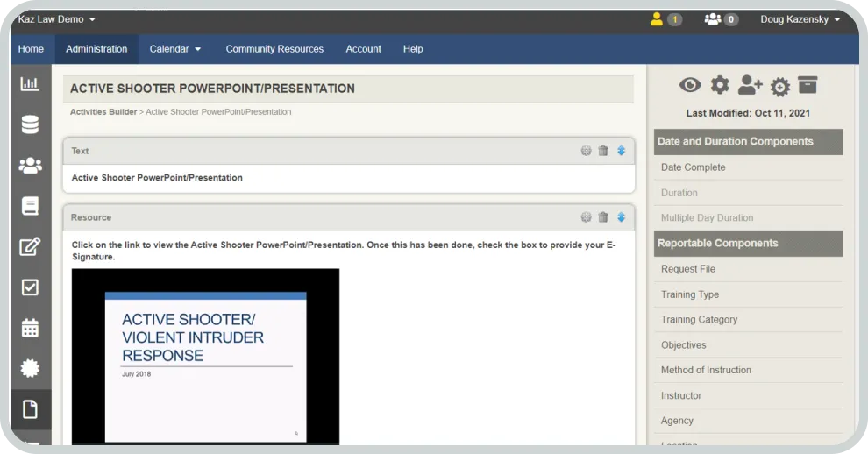Click the add user icon in right panel
Screen dimensions: 868x454
pos(750,85)
